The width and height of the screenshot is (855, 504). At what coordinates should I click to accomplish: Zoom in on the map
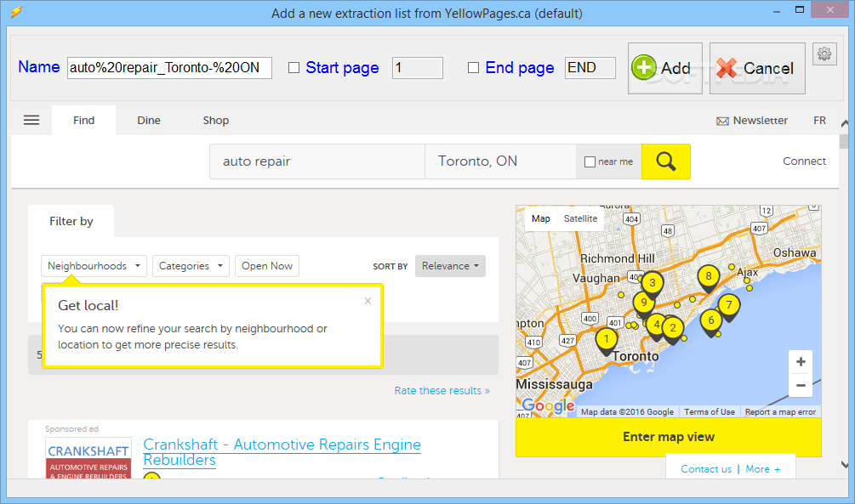pyautogui.click(x=801, y=362)
